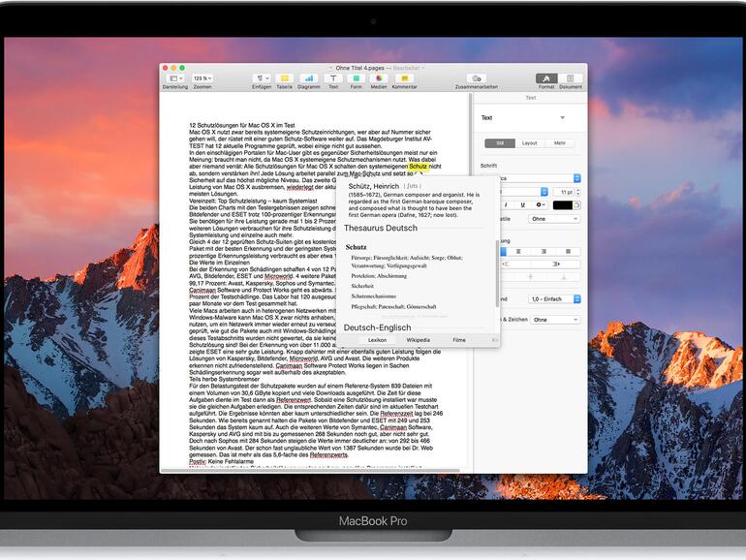Viewport: 746px width, 560px height.
Task: Click the yellow minimize window button
Action: (173, 68)
